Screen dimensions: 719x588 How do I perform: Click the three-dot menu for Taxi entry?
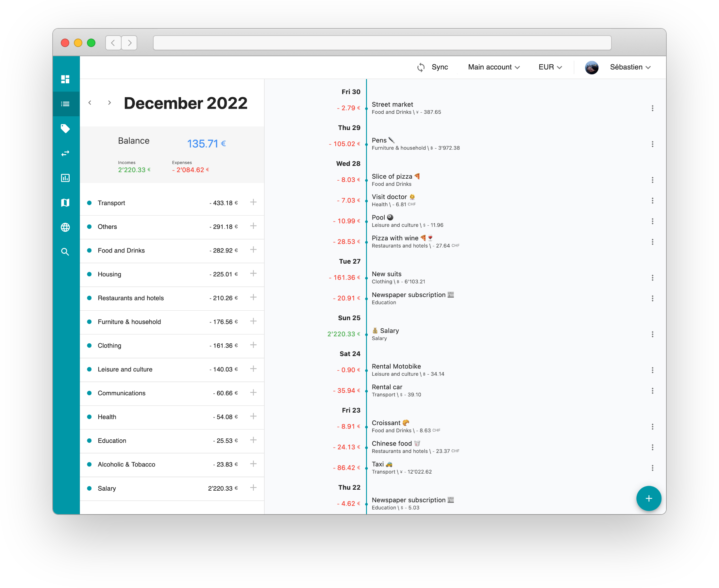pos(653,468)
